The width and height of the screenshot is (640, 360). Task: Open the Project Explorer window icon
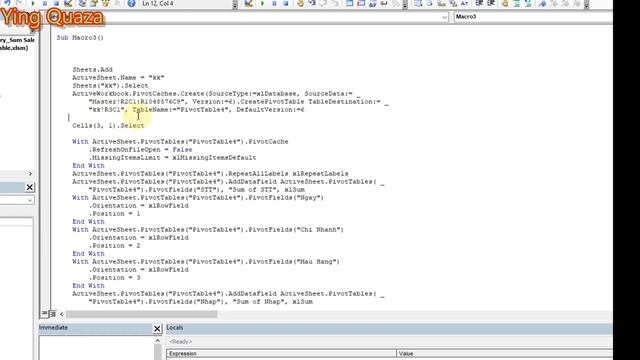pos(82,3)
